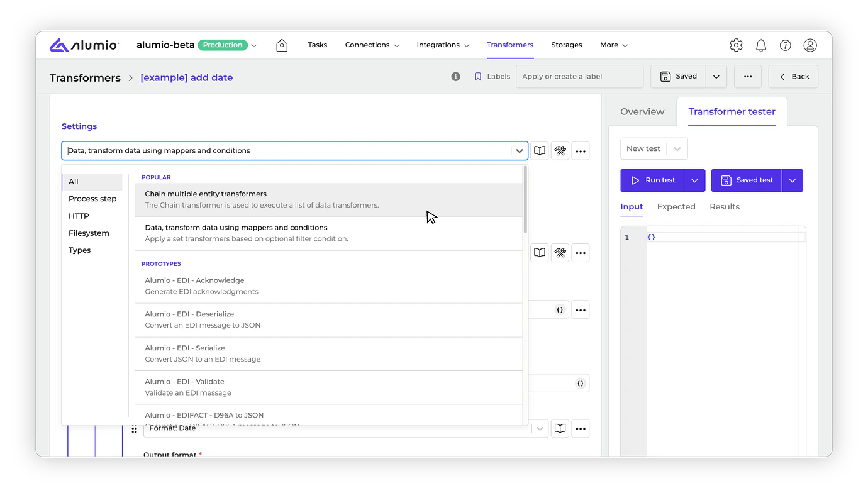Select Alumio - EDI - Serialize prototype
Viewport: 868px width, 488px height.
[x=328, y=354]
